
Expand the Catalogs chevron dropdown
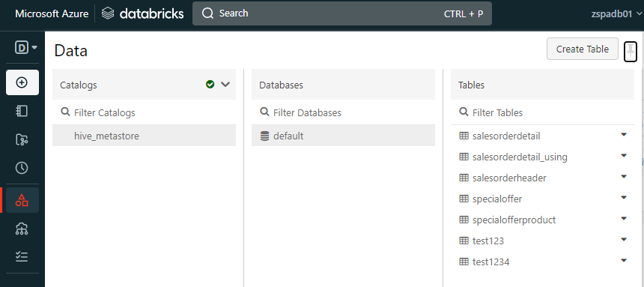[225, 84]
